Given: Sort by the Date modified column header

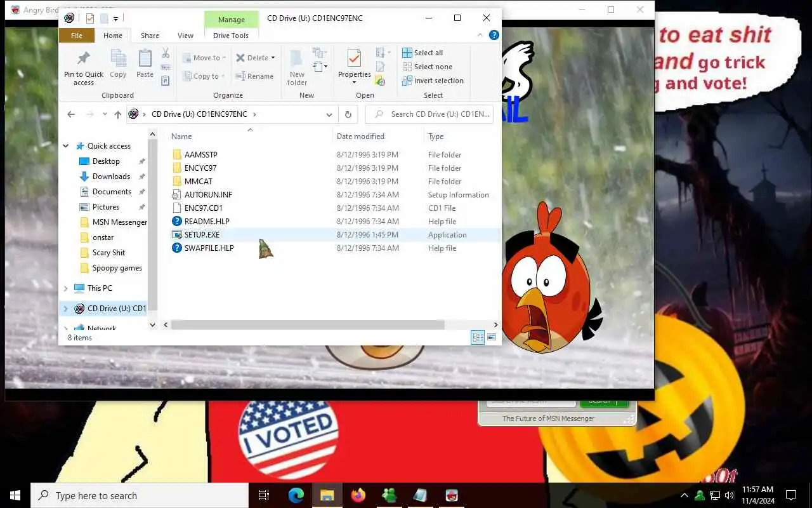Looking at the screenshot, I should tap(360, 137).
